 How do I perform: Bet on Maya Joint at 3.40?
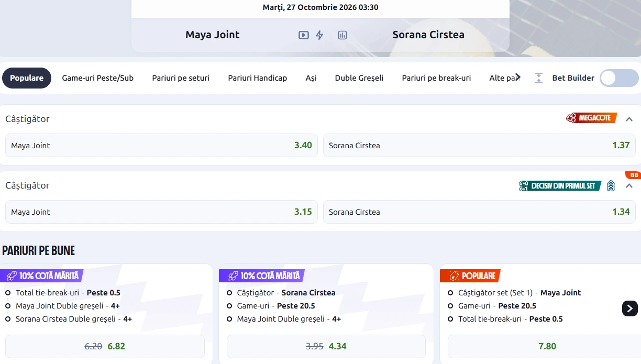[x=161, y=145]
